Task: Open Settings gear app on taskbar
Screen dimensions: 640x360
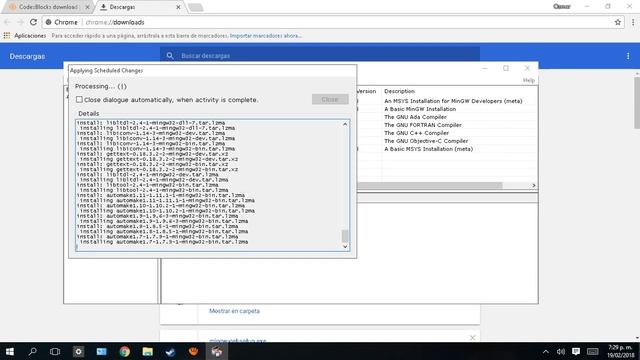Action: tap(78, 351)
